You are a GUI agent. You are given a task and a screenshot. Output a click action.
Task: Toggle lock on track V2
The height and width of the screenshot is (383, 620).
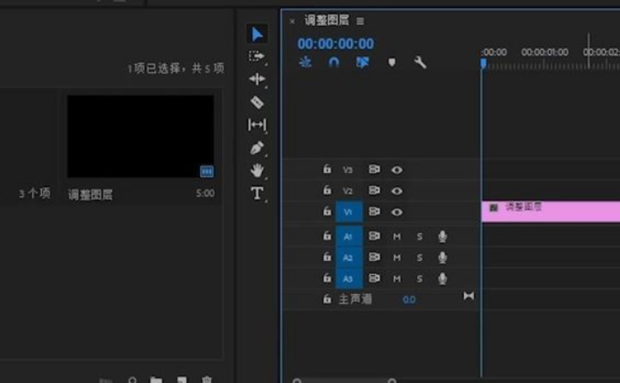click(327, 190)
